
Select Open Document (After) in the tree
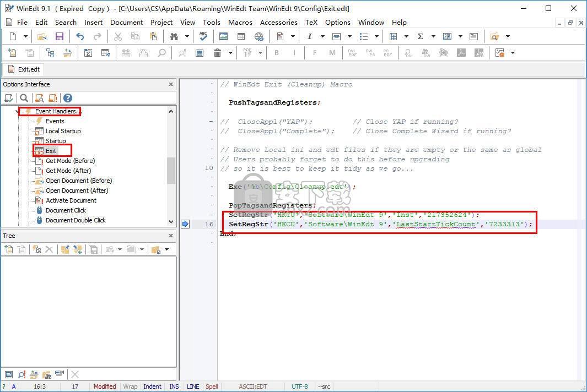point(77,190)
